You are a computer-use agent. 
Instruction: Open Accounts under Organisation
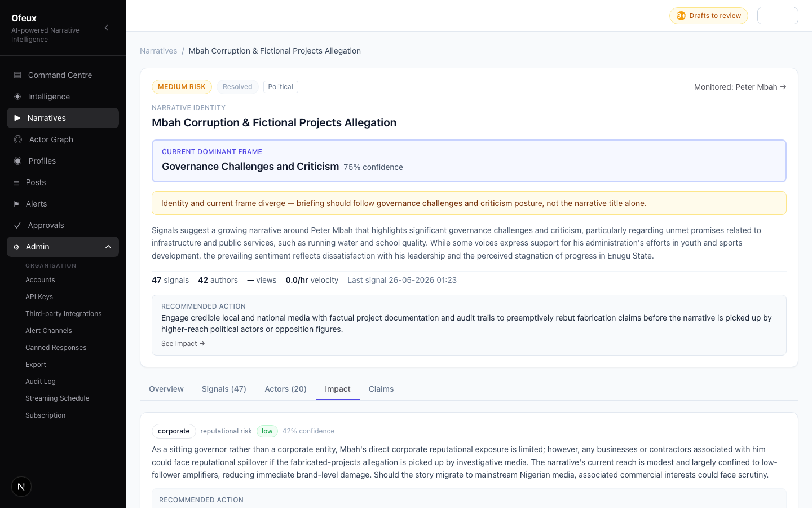click(40, 280)
